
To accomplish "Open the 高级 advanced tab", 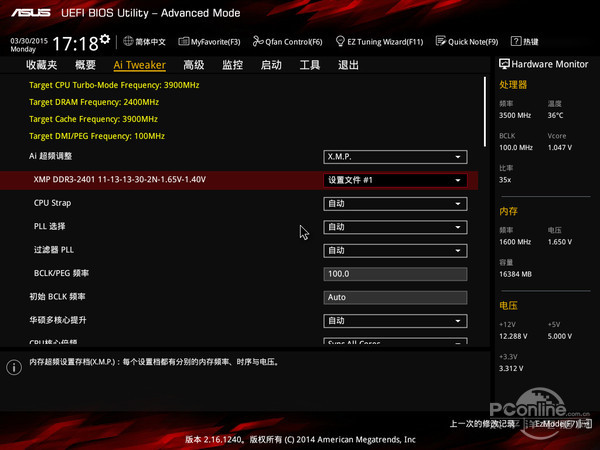I will tap(194, 65).
